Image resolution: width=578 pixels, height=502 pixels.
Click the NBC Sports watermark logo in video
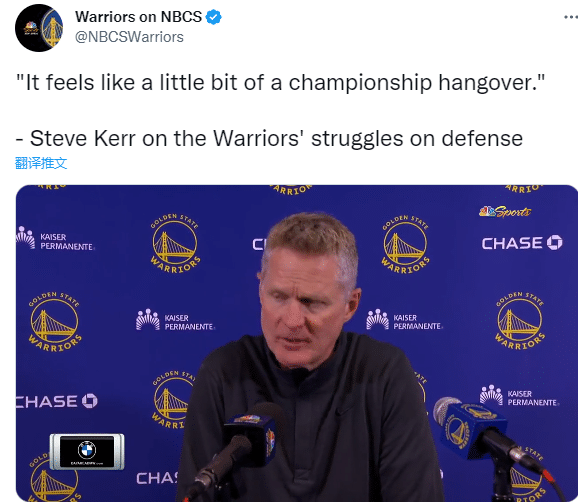coord(505,212)
